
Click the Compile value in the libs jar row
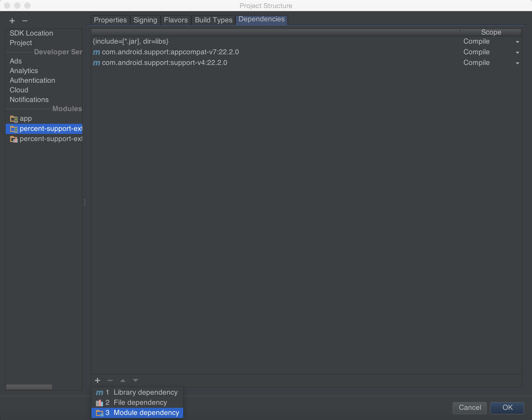click(x=476, y=42)
